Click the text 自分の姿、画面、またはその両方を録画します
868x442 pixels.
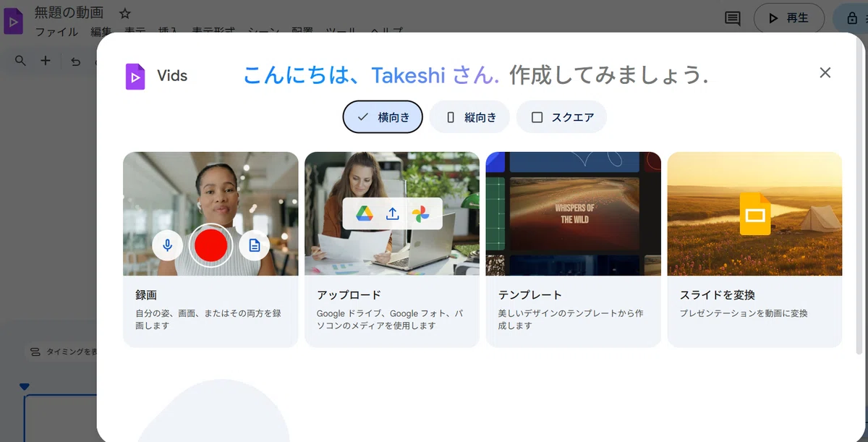coord(208,320)
